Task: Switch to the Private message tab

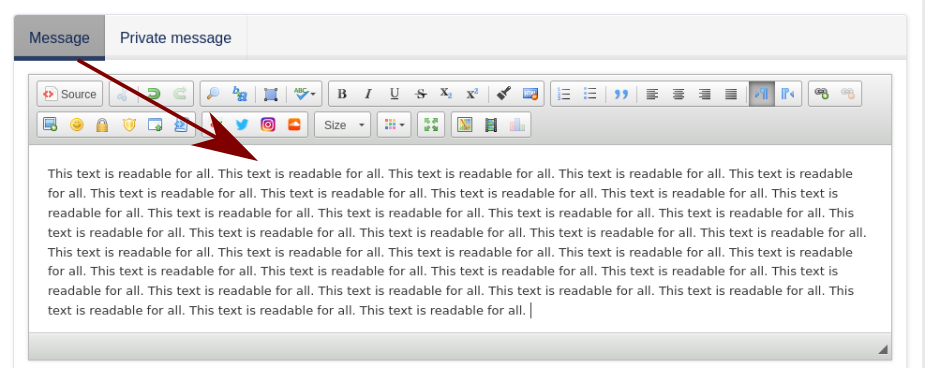Action: point(176,38)
